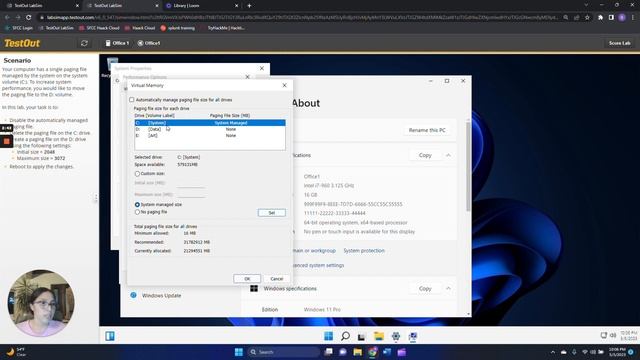Click simulated System Properties taskbar icon
Image resolution: width=640 pixels, height=360 pixels.
tap(413, 336)
